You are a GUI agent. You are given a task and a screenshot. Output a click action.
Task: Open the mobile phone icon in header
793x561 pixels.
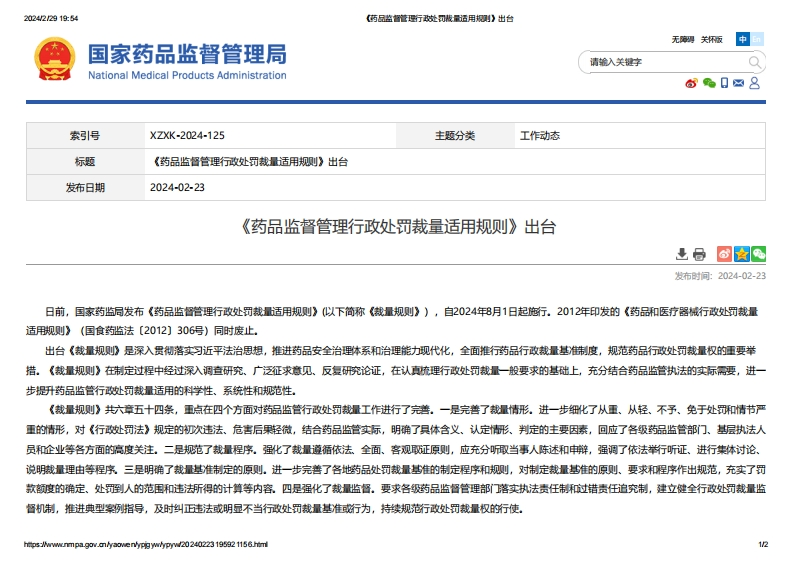(x=724, y=83)
